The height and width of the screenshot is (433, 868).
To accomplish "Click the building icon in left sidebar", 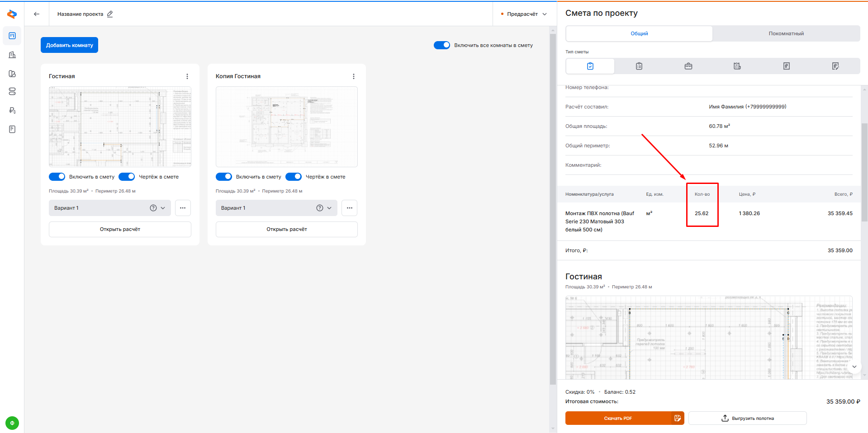I will tap(12, 55).
